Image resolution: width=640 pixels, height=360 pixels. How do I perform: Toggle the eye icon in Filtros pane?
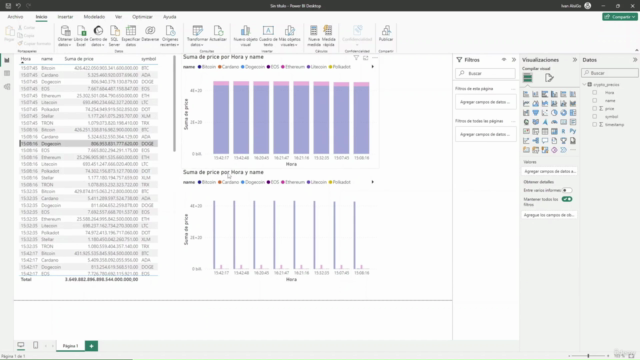pyautogui.click(x=504, y=60)
